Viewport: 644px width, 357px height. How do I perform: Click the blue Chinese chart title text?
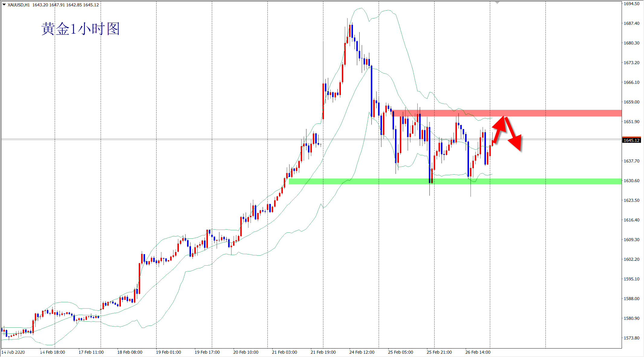(x=80, y=29)
